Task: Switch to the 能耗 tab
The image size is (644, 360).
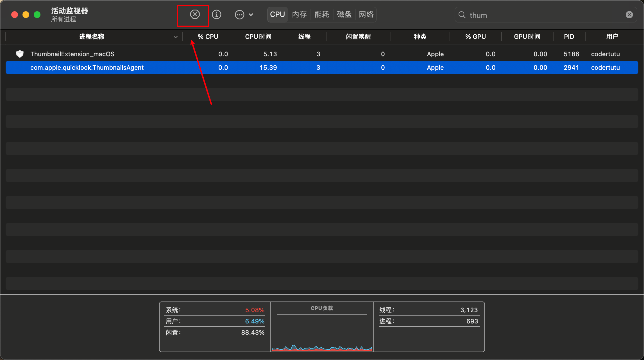Action: pyautogui.click(x=322, y=15)
